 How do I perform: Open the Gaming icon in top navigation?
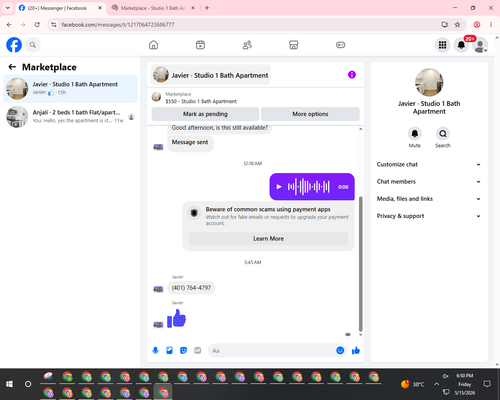(x=340, y=45)
